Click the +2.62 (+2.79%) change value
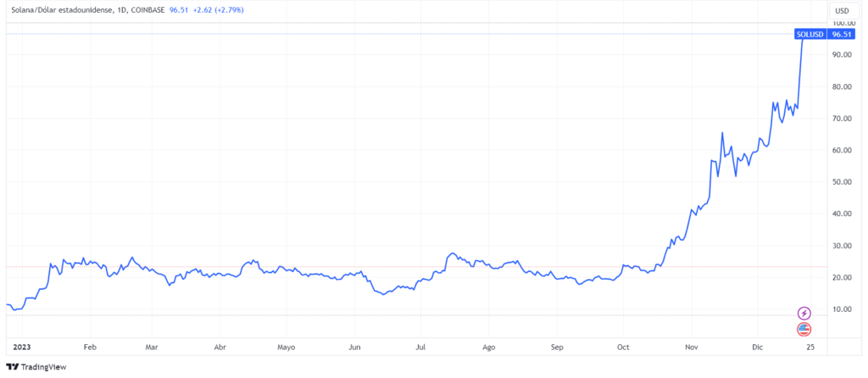 (218, 10)
